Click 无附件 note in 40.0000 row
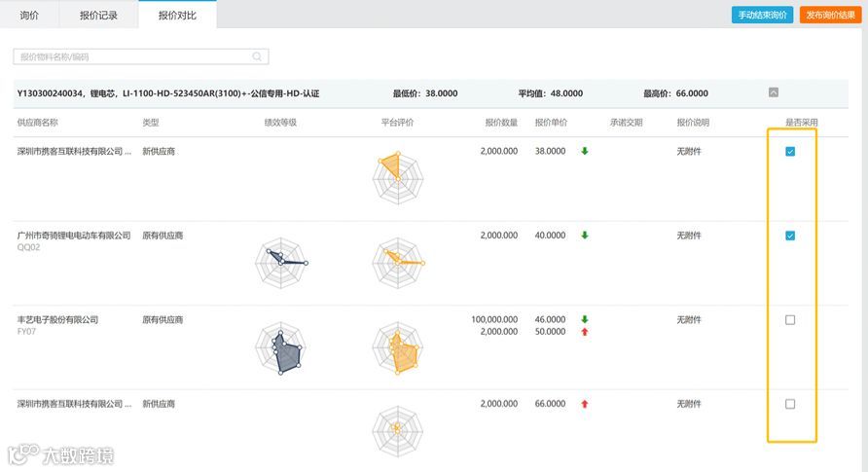 [689, 236]
